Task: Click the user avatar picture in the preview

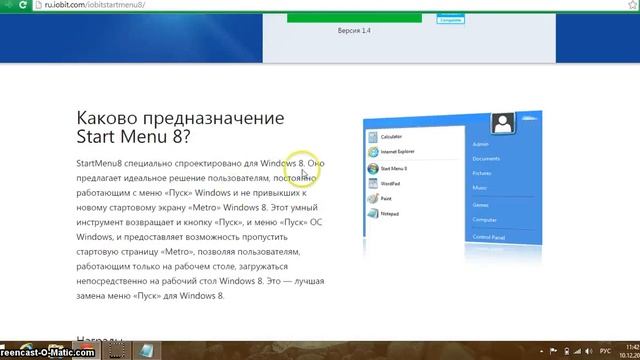Action: pyautogui.click(x=503, y=123)
